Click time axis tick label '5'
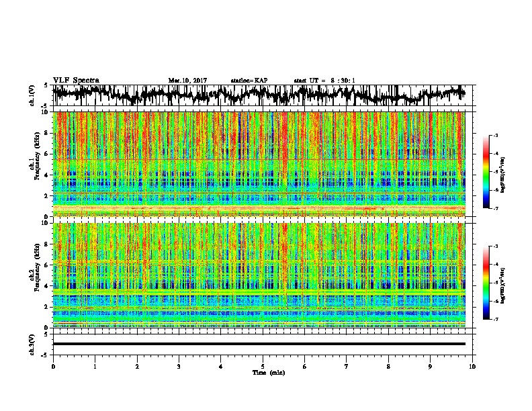The width and height of the screenshot is (532, 411). coord(263,367)
